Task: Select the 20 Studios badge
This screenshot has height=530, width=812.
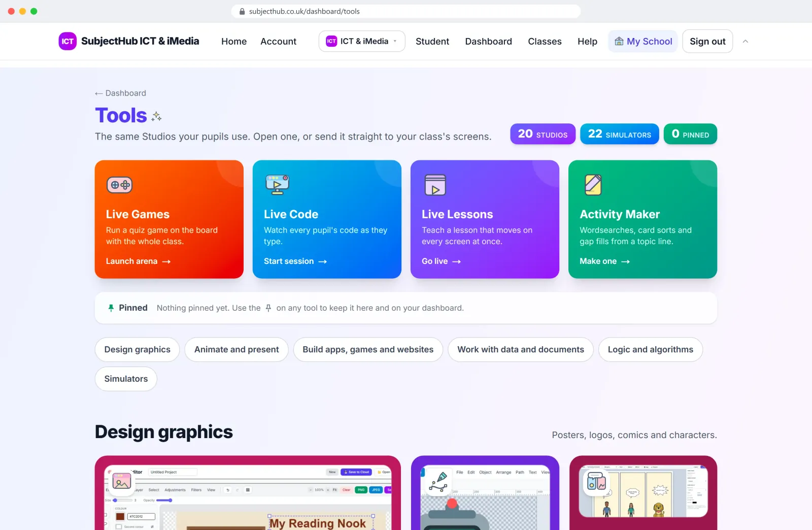Action: 543,134
